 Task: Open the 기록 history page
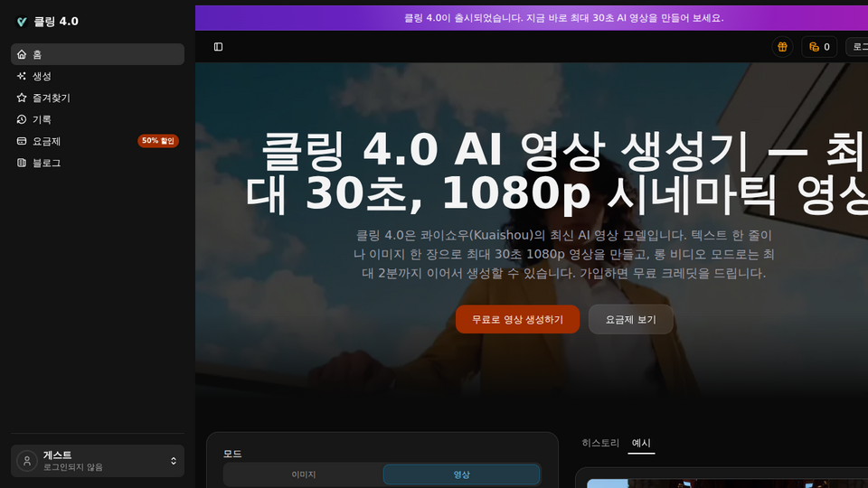click(x=98, y=119)
